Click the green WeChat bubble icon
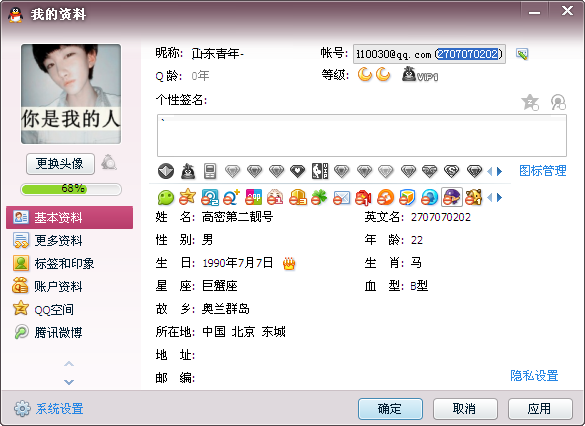This screenshot has height=426, width=585. 166,197
